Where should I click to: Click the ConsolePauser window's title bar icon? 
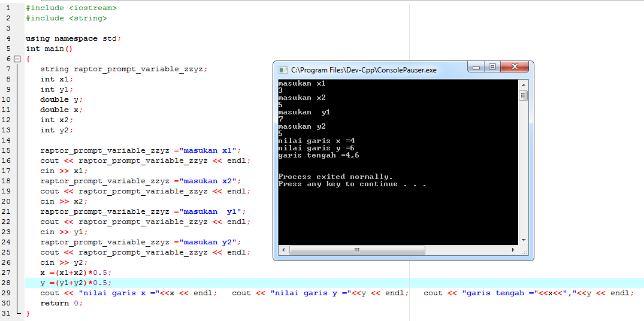283,70
